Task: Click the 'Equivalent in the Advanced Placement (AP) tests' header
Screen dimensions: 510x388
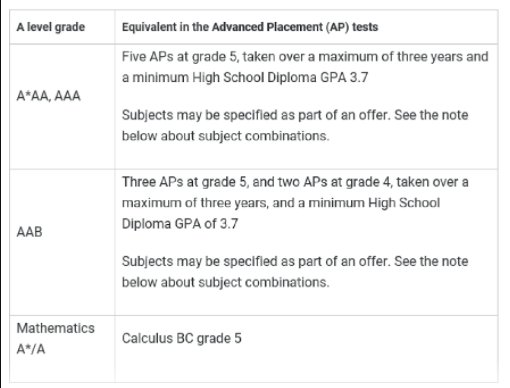Action: 250,27
